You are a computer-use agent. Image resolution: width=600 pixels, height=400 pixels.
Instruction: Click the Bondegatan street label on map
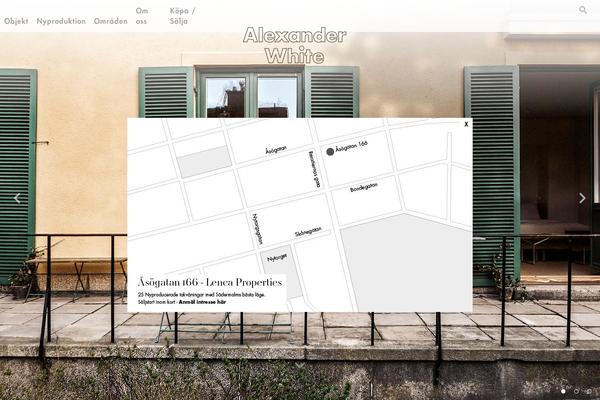[x=364, y=188]
